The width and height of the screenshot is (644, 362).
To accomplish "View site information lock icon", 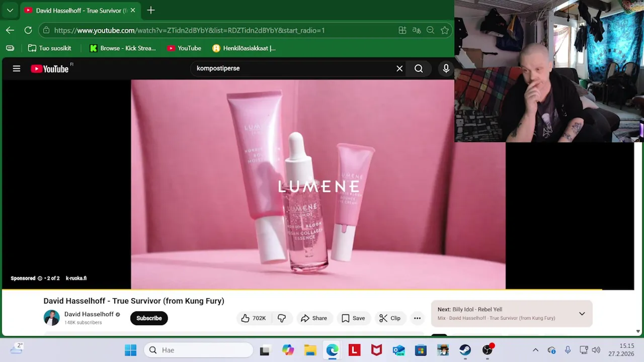I will pyautogui.click(x=46, y=30).
